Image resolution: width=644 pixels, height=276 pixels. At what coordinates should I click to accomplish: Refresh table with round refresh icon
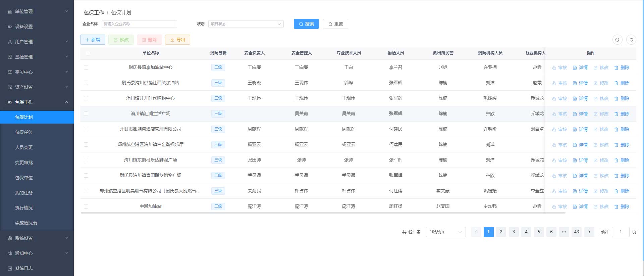631,40
